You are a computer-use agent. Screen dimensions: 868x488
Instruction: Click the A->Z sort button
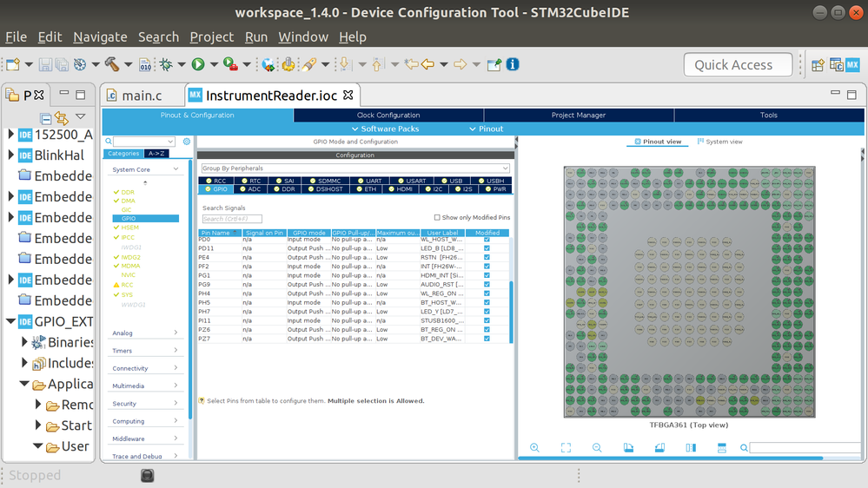[x=156, y=154]
